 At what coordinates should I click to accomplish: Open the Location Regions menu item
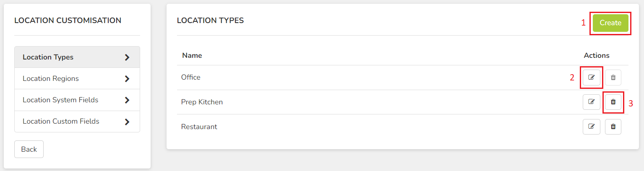coord(77,78)
